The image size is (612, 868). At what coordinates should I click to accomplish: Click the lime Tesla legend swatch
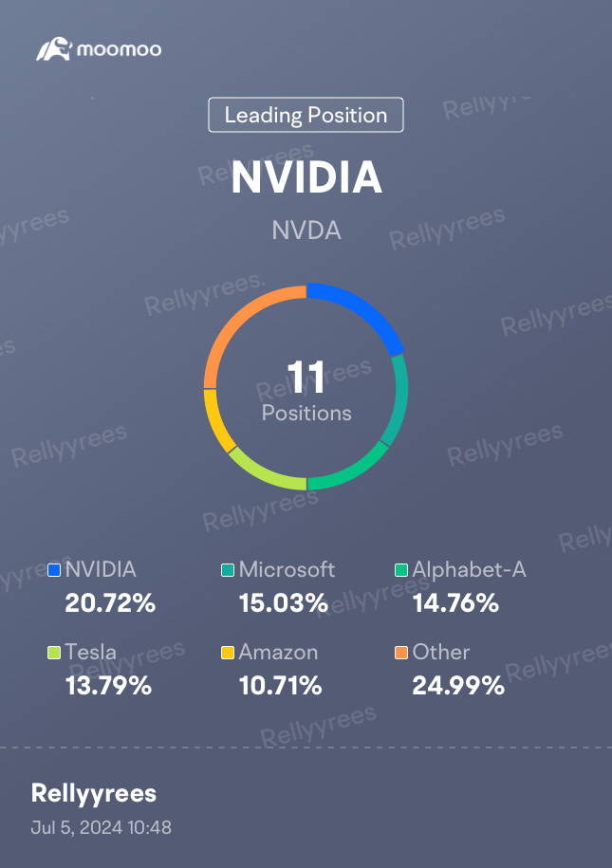tap(54, 653)
